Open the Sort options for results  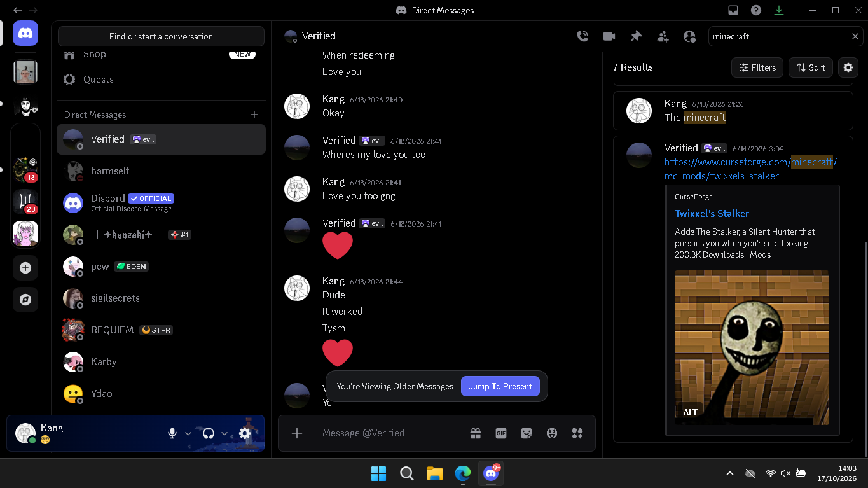click(x=811, y=67)
